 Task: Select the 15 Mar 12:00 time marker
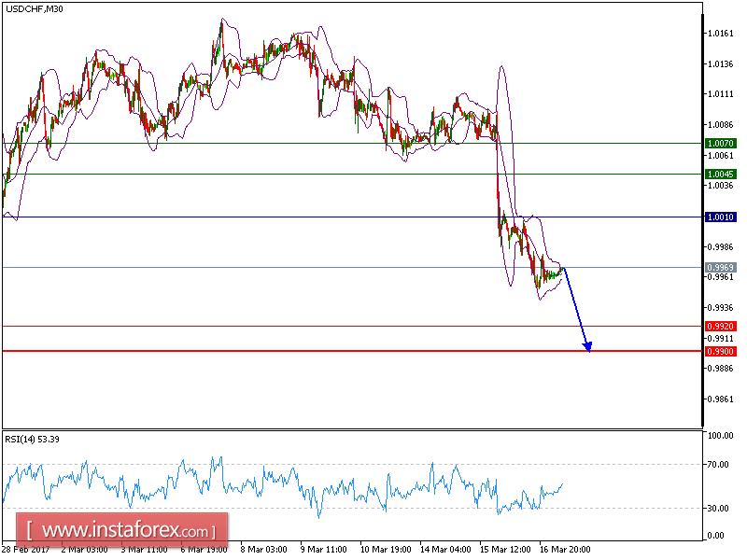tap(505, 550)
